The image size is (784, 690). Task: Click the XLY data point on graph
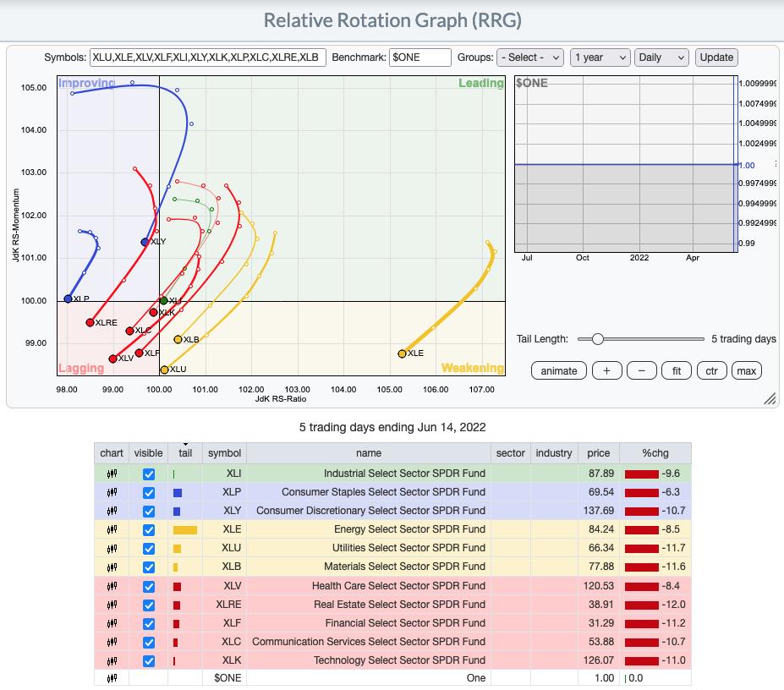pyautogui.click(x=145, y=242)
